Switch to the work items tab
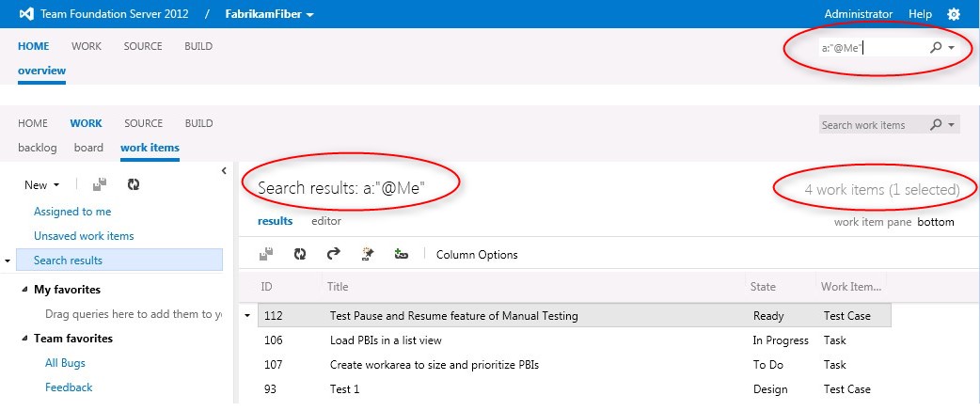The image size is (980, 411). 150,148
